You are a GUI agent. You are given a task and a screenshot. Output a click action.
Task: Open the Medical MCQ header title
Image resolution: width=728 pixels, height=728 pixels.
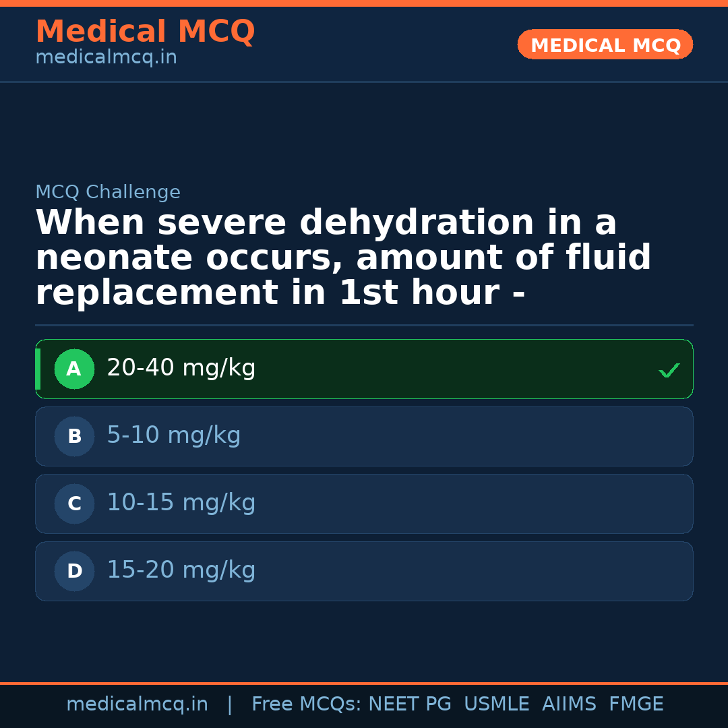click(x=145, y=32)
